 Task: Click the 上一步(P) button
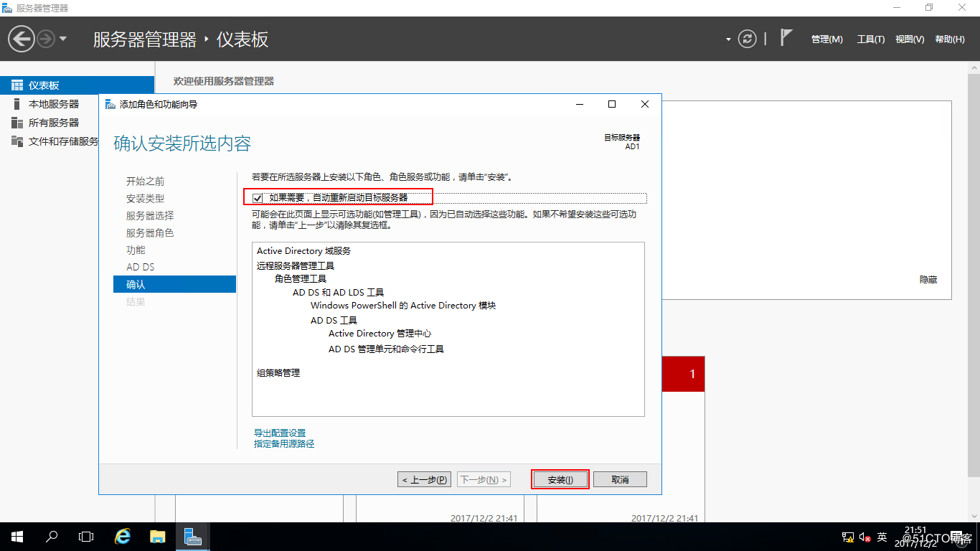[425, 479]
